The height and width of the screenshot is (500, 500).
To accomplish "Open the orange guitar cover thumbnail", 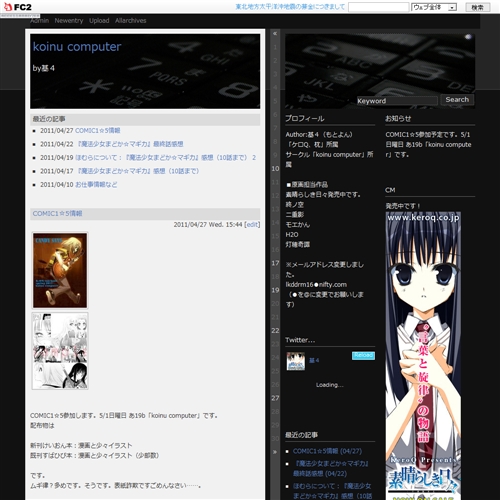I will coord(60,270).
